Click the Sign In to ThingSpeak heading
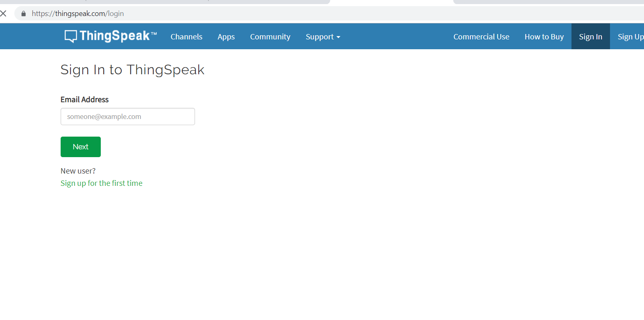The width and height of the screenshot is (644, 320). (132, 70)
